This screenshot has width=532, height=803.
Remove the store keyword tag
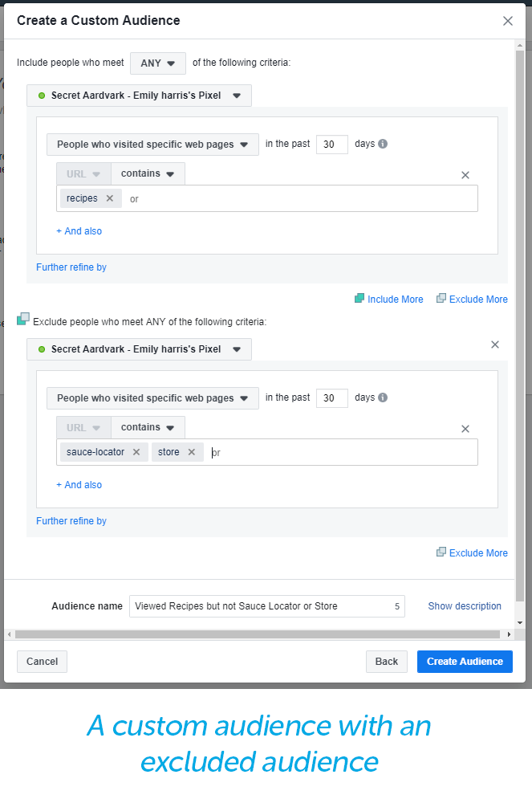(x=191, y=451)
